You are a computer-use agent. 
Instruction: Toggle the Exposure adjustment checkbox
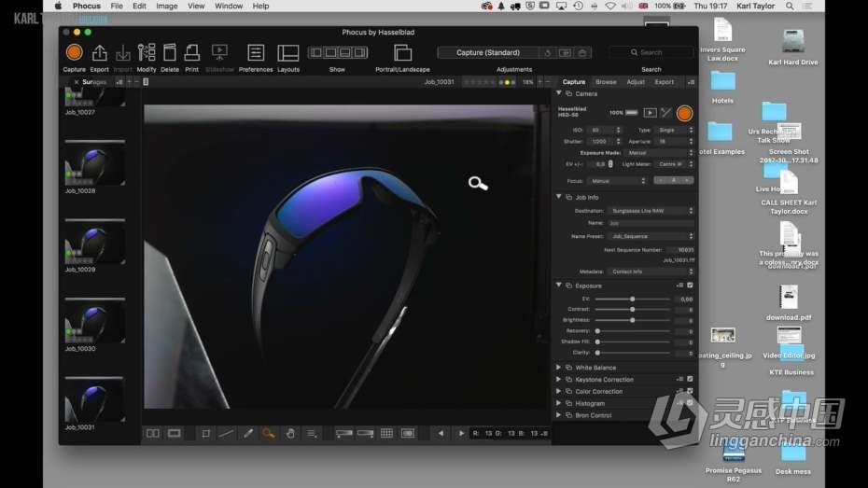click(x=690, y=286)
